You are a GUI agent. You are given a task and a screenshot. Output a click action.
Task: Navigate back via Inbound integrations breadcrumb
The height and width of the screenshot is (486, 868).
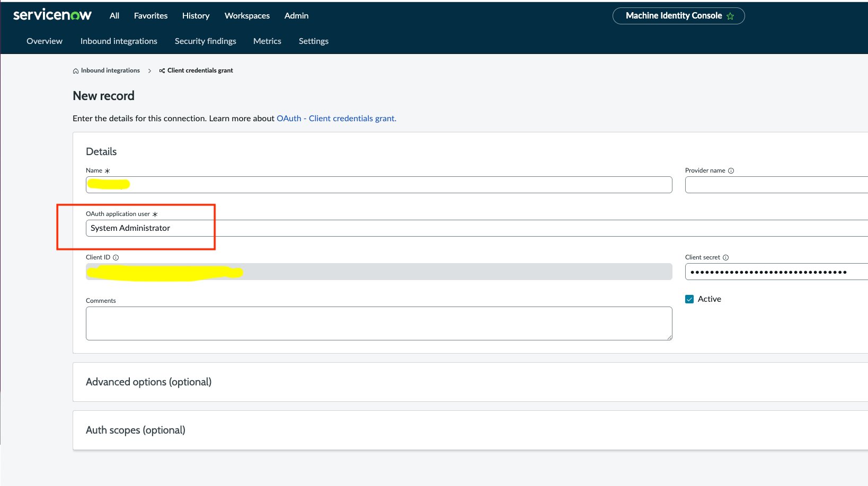(110, 70)
